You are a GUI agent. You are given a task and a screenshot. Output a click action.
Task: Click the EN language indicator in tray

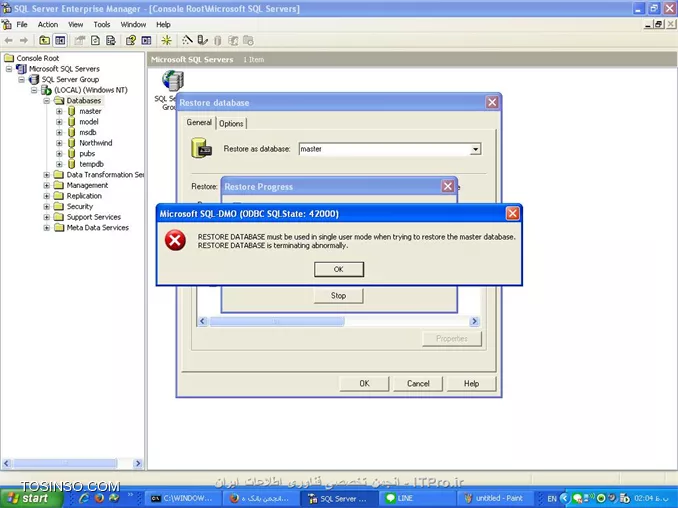pos(552,498)
